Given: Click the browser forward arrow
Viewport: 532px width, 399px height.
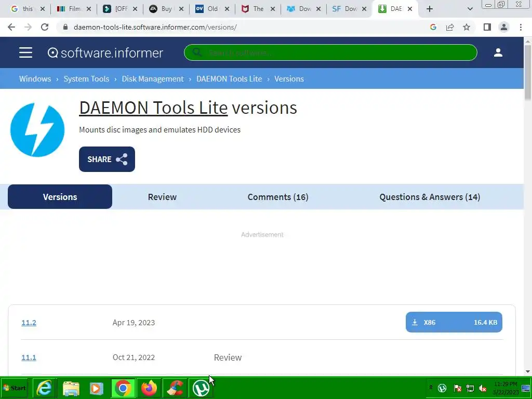Looking at the screenshot, I should click(x=28, y=27).
